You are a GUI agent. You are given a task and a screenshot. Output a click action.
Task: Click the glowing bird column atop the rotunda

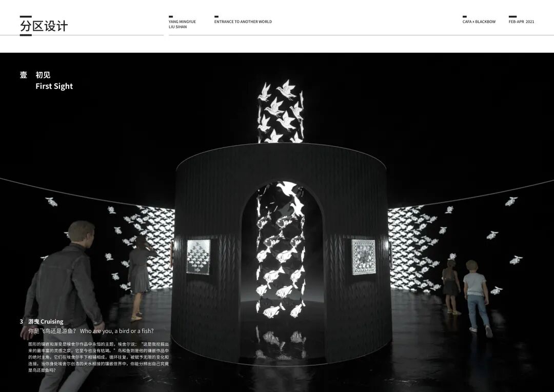(281, 111)
